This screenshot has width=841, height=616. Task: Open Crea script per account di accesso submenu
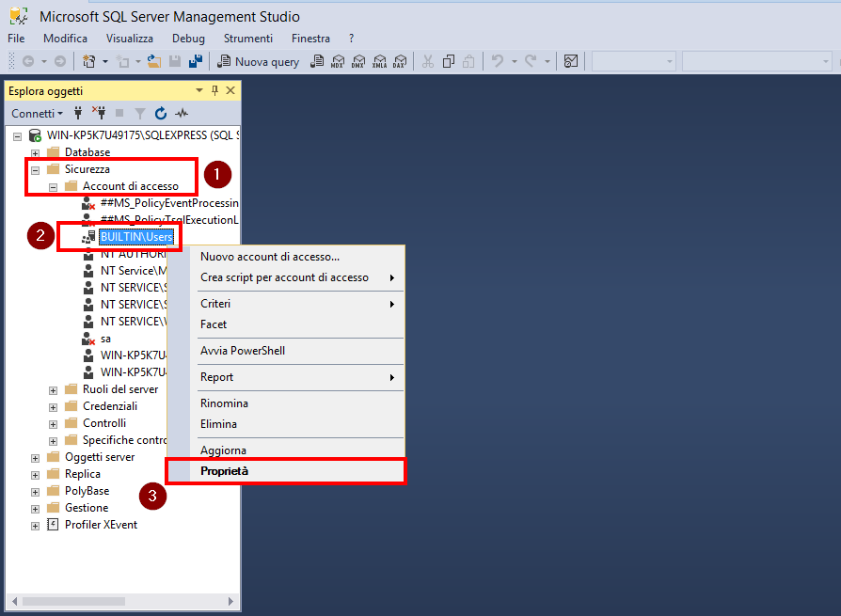point(286,277)
